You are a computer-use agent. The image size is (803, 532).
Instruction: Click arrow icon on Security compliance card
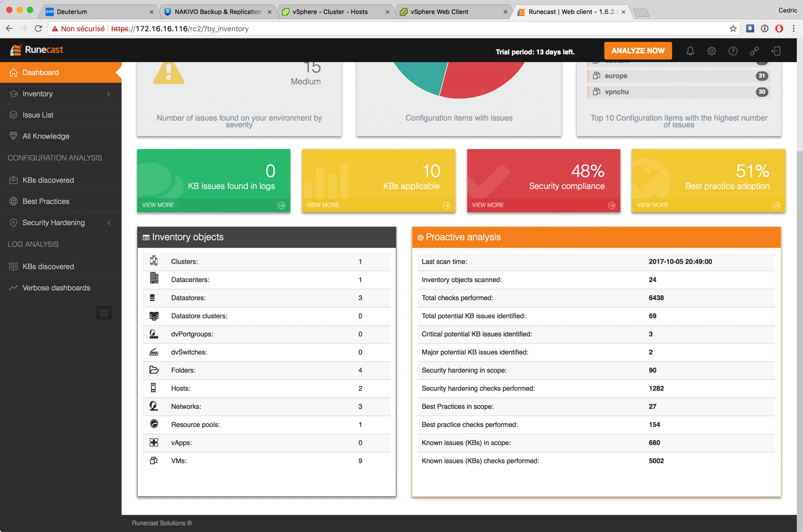[611, 205]
